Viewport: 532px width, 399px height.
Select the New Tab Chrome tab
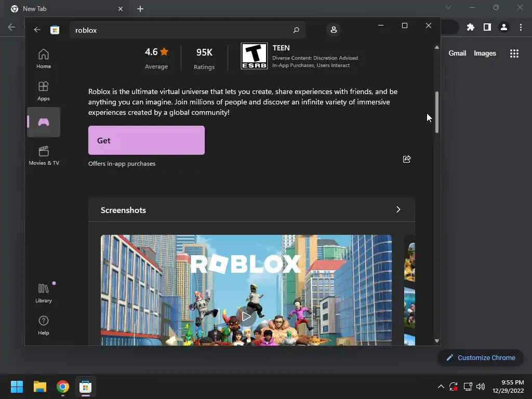[66, 9]
